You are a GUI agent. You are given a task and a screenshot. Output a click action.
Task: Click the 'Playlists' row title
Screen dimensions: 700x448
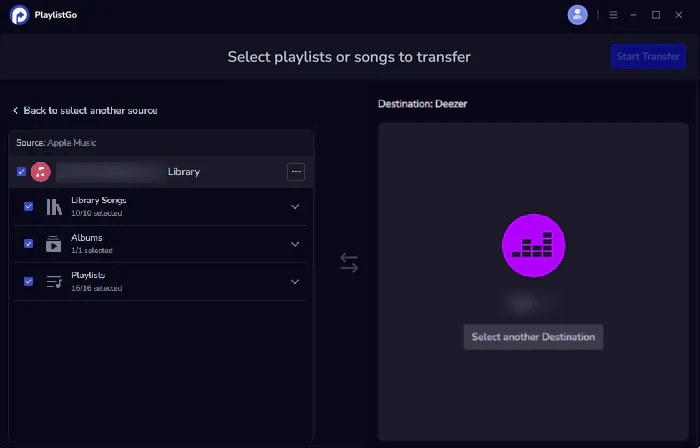point(88,275)
